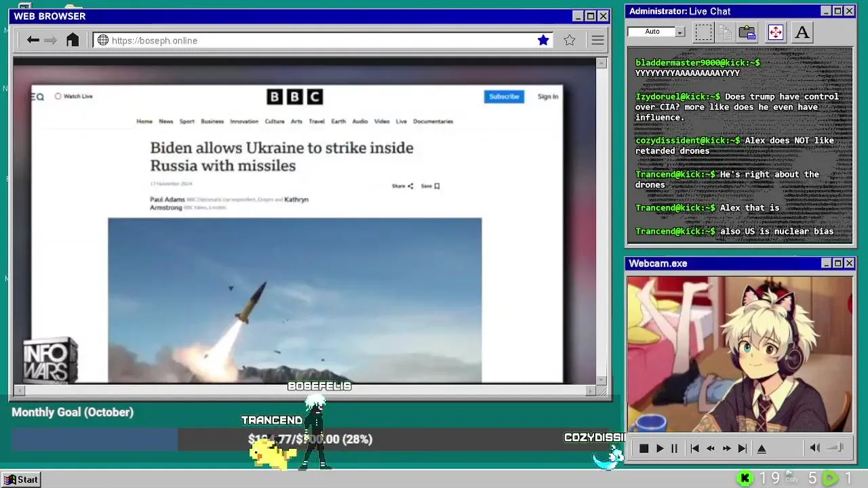Go forward in the web browser
This screenshot has height=488, width=868.
pos(50,41)
